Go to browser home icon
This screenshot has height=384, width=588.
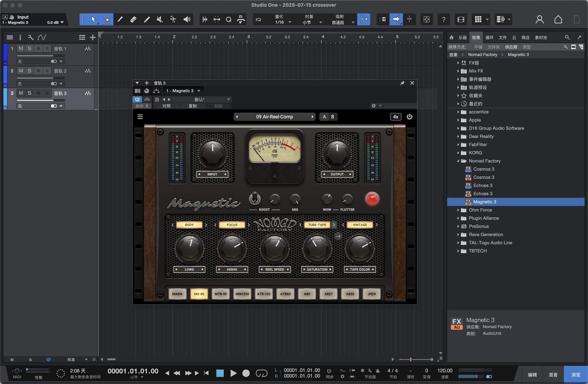pos(451,37)
